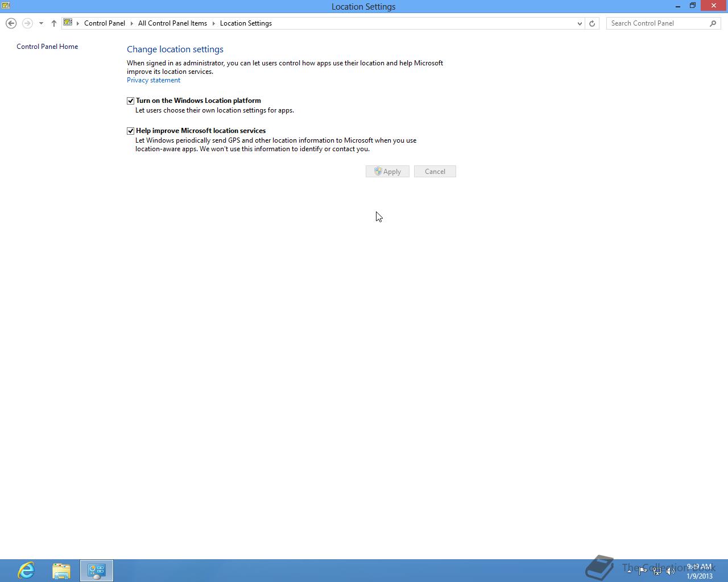728x582 pixels.
Task: Focus the Search Control Panel field
Action: [657, 23]
